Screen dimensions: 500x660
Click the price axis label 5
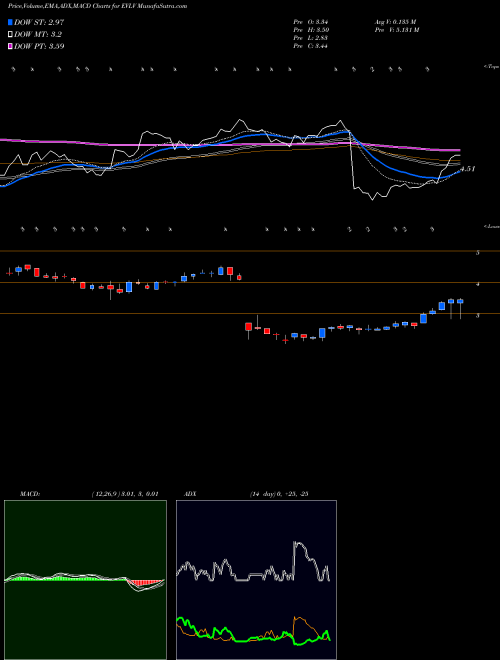(x=478, y=253)
